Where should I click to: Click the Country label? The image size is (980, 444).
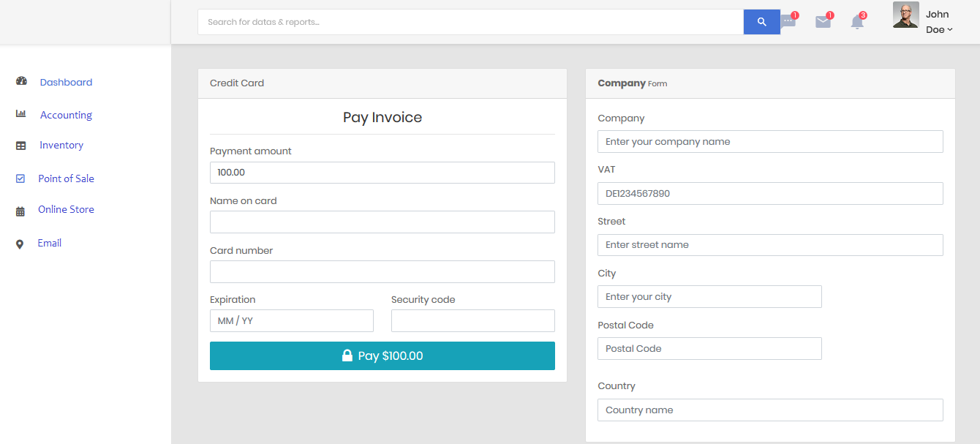click(617, 385)
